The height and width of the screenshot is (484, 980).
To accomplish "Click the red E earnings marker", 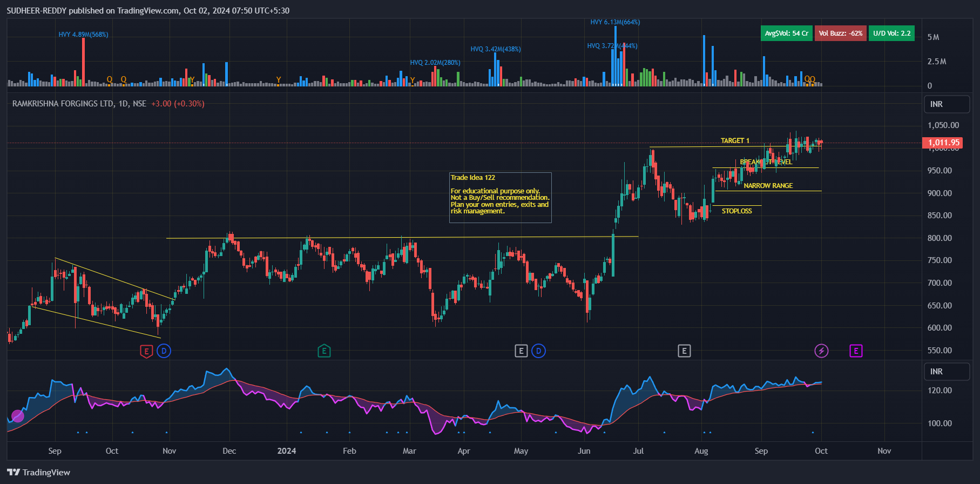I will (146, 351).
